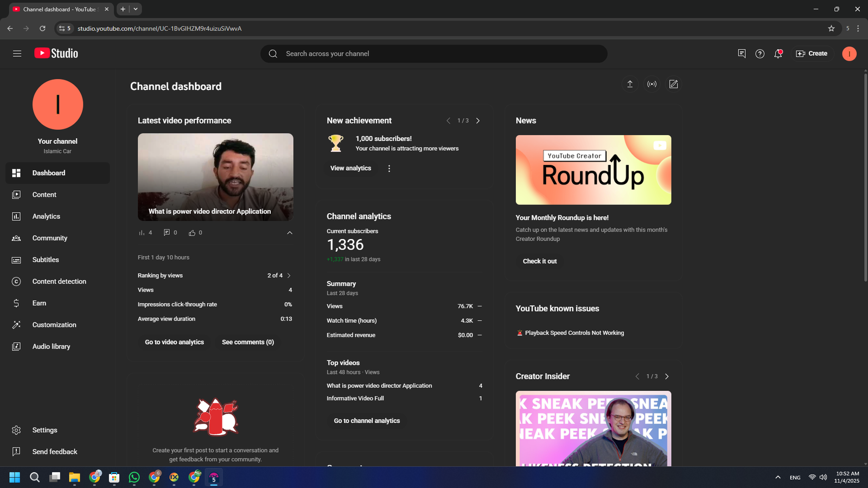
Task: Select Content in the left sidebar
Action: (44, 195)
